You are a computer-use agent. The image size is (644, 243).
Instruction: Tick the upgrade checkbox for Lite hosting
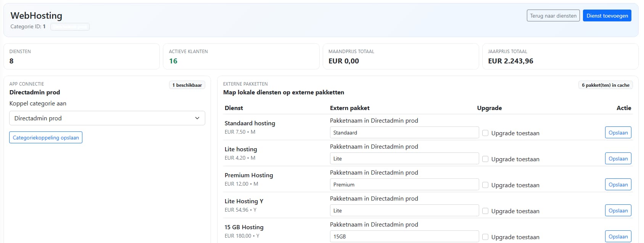(x=485, y=159)
